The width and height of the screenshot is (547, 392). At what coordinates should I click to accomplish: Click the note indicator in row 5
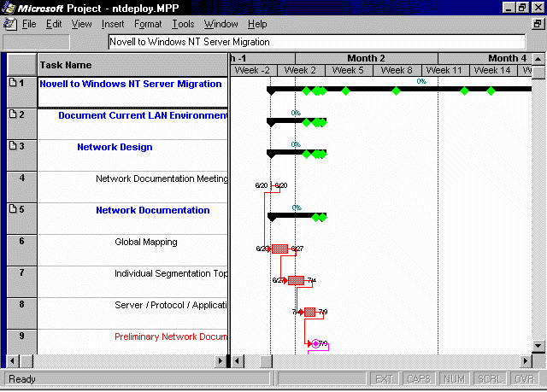pyautogui.click(x=13, y=209)
